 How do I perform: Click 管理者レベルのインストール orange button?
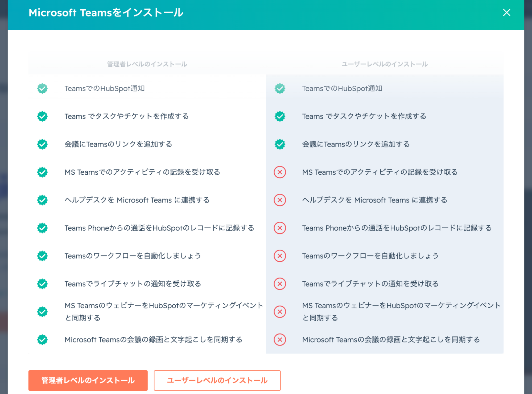click(x=88, y=380)
